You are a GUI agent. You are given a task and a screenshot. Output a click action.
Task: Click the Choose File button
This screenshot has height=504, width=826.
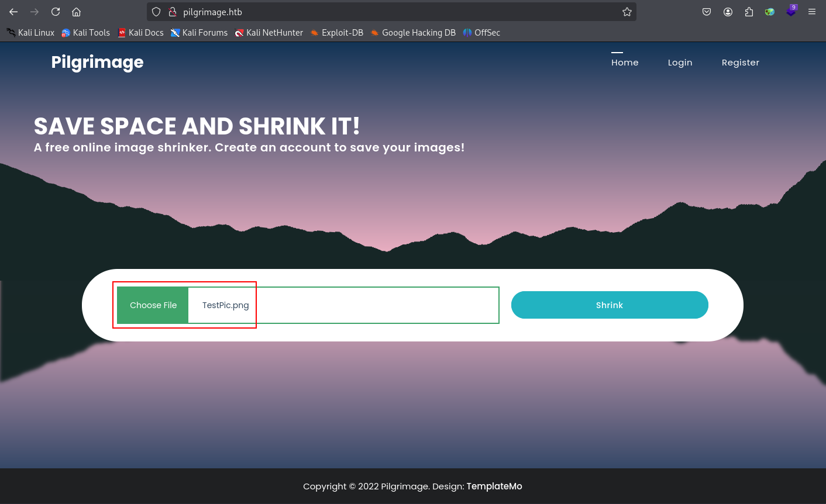click(153, 305)
